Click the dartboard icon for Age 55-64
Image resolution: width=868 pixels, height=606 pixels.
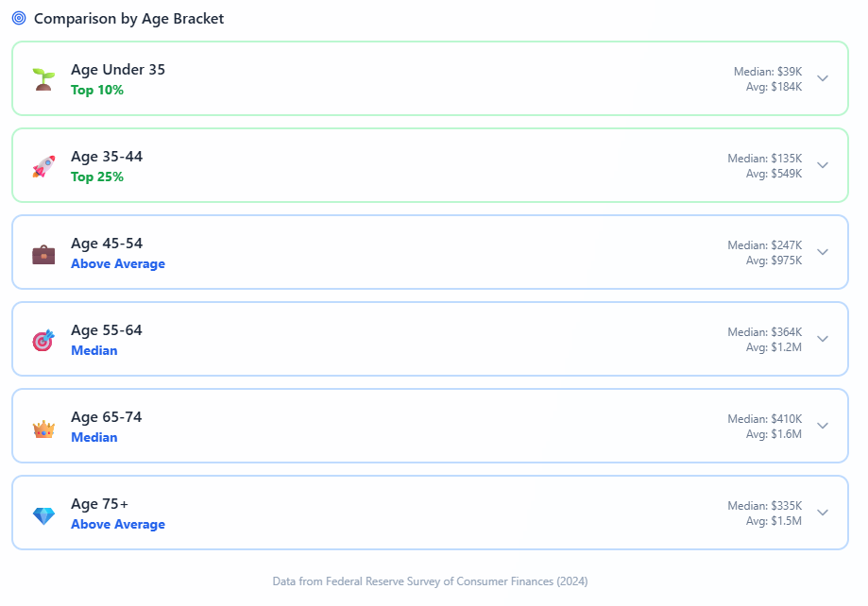[x=43, y=340]
